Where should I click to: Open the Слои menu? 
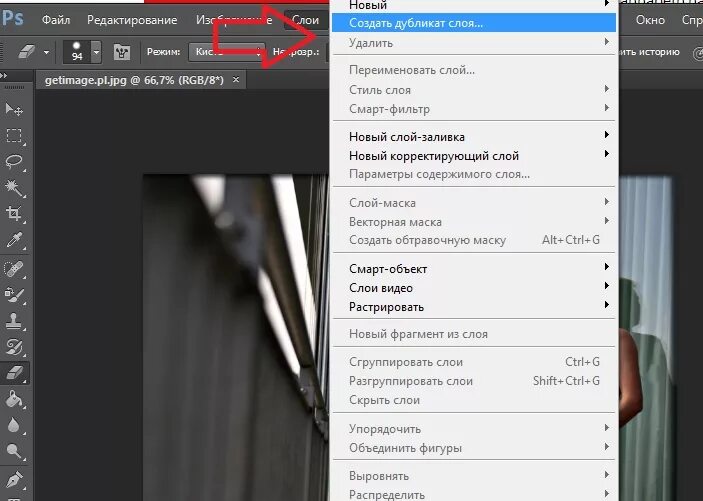pyautogui.click(x=306, y=20)
